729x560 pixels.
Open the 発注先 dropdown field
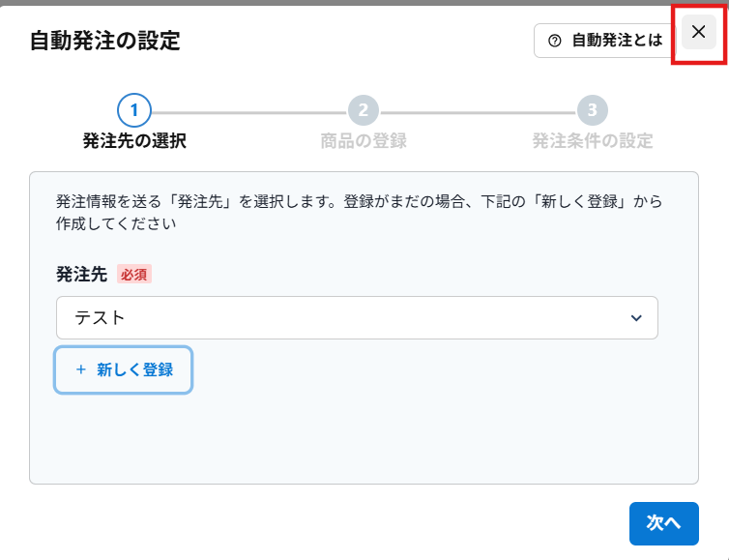coord(356,317)
